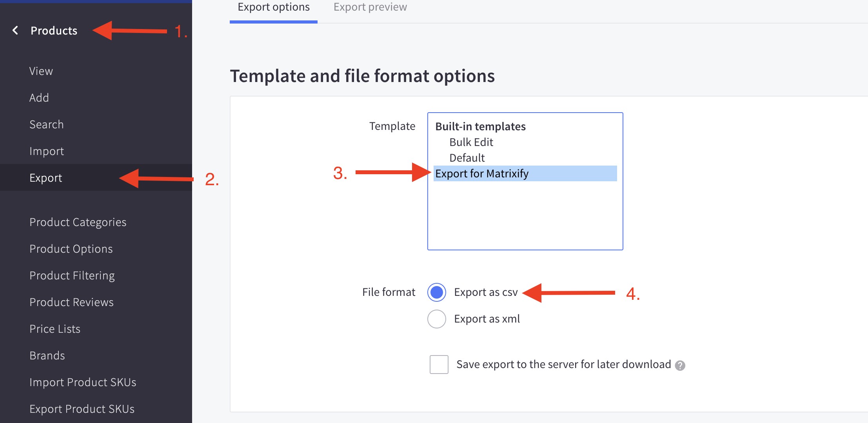This screenshot has width=868, height=423.
Task: Pick the Default template option
Action: click(x=467, y=158)
